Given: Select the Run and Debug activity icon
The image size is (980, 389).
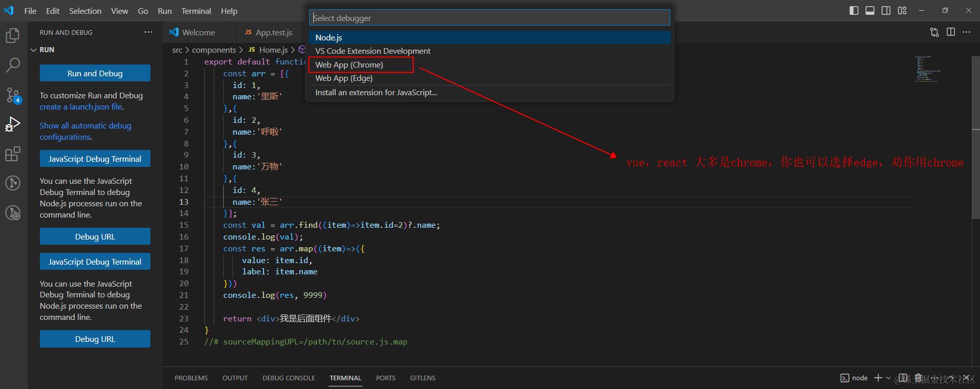Looking at the screenshot, I should pyautogui.click(x=13, y=124).
